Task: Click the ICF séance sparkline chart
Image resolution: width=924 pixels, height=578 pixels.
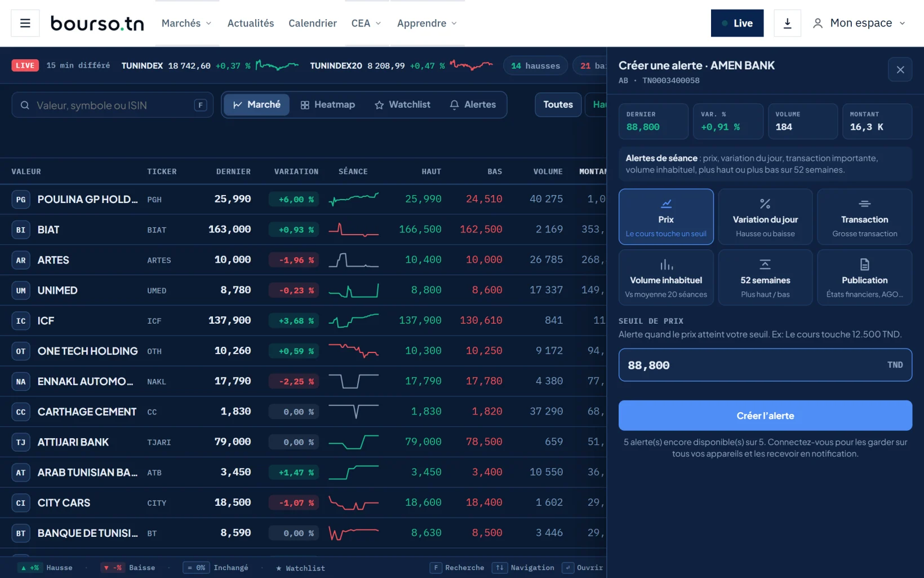Action: pos(353,321)
